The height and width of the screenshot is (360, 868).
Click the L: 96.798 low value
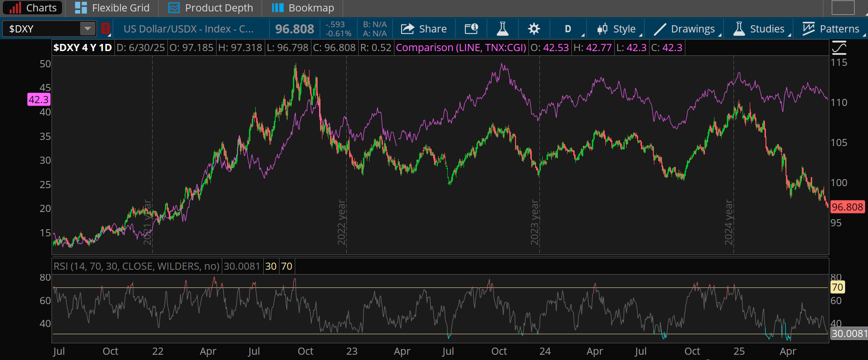(x=287, y=47)
